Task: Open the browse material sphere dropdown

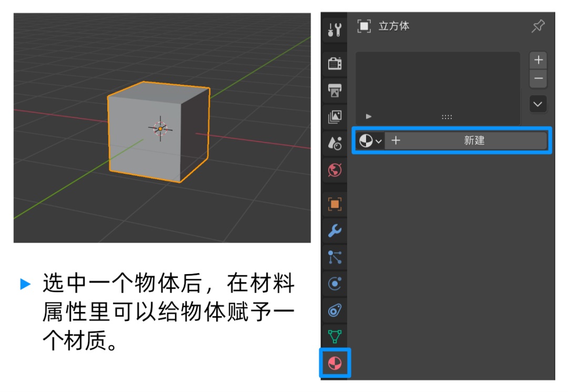Action: tap(370, 140)
